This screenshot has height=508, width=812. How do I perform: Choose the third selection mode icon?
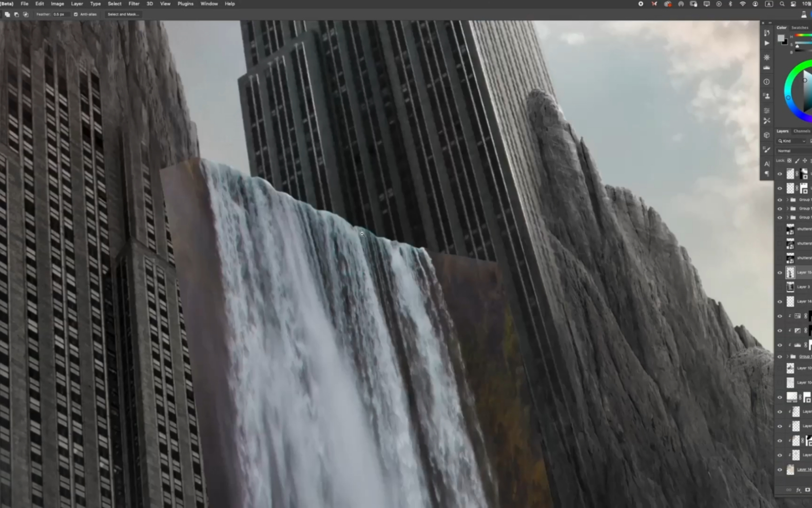tap(26, 14)
